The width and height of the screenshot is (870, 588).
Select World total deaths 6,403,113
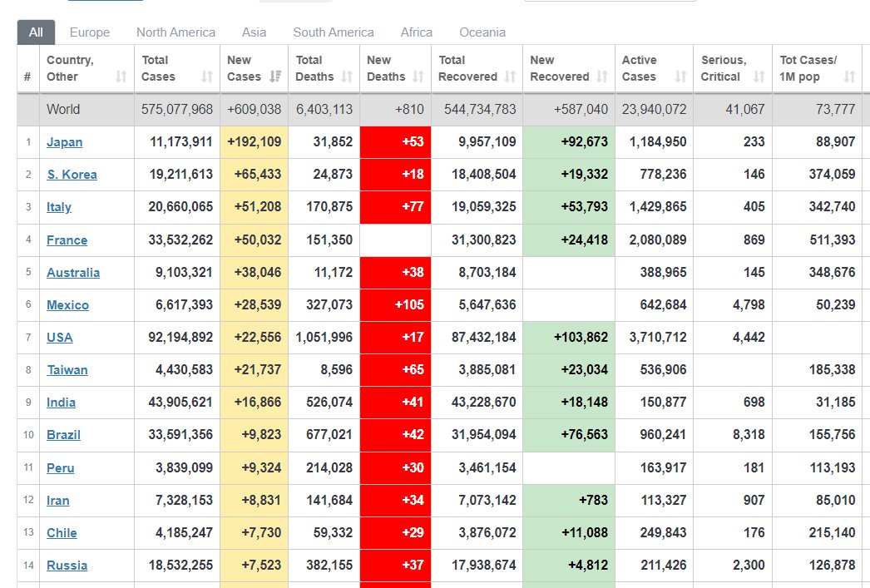(x=324, y=109)
